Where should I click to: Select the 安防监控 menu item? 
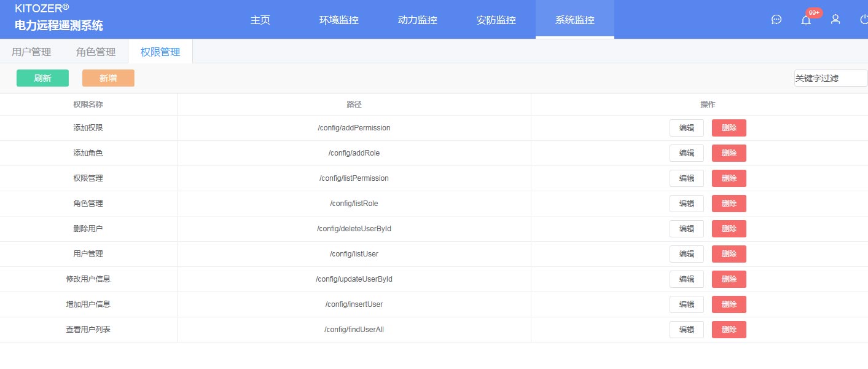(496, 20)
